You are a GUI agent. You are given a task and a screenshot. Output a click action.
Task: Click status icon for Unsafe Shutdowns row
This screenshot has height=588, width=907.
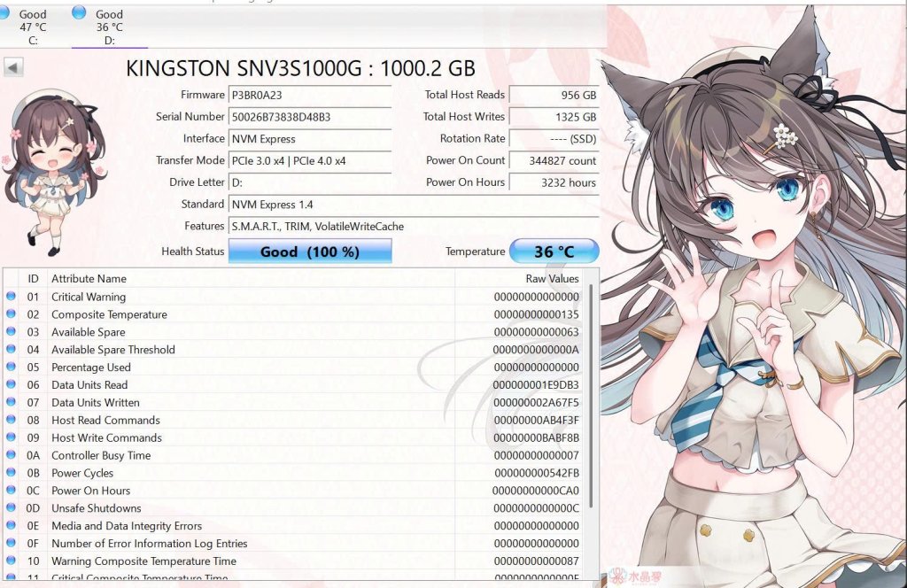pyautogui.click(x=11, y=507)
